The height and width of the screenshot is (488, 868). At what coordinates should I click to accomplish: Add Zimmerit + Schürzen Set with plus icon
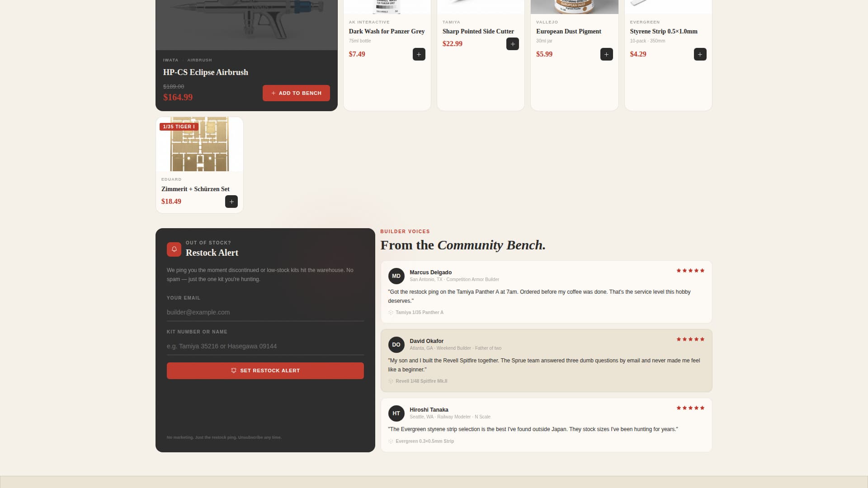(x=231, y=202)
